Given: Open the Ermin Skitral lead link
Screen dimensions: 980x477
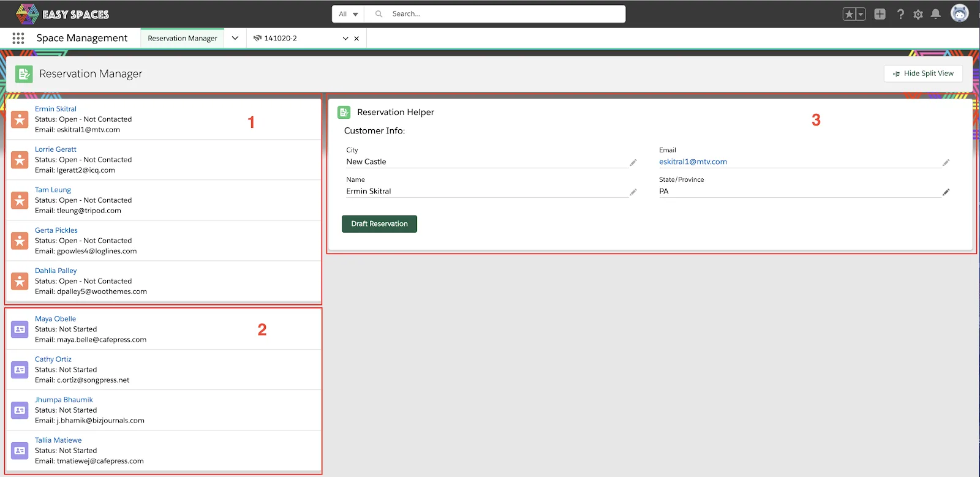Looking at the screenshot, I should pos(56,109).
